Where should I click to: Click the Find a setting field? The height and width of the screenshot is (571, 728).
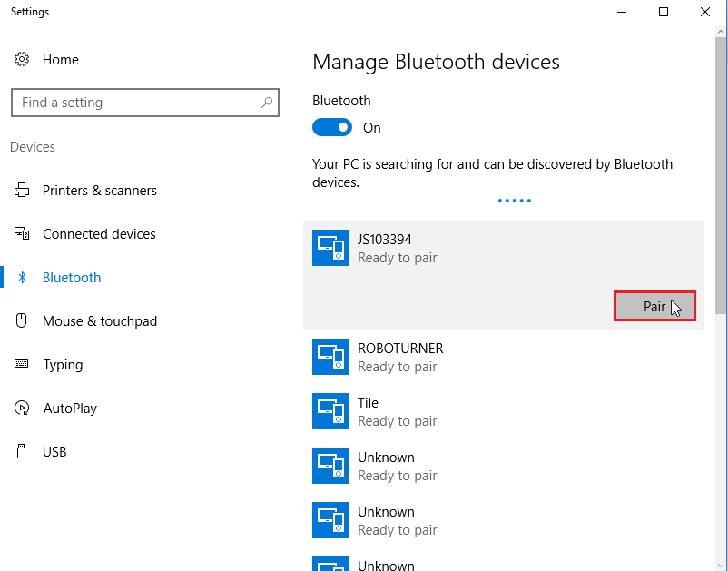(136, 103)
